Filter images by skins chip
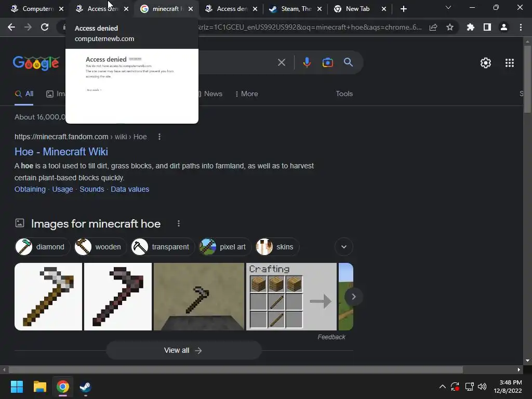Image resolution: width=532 pixels, height=399 pixels. point(277,247)
